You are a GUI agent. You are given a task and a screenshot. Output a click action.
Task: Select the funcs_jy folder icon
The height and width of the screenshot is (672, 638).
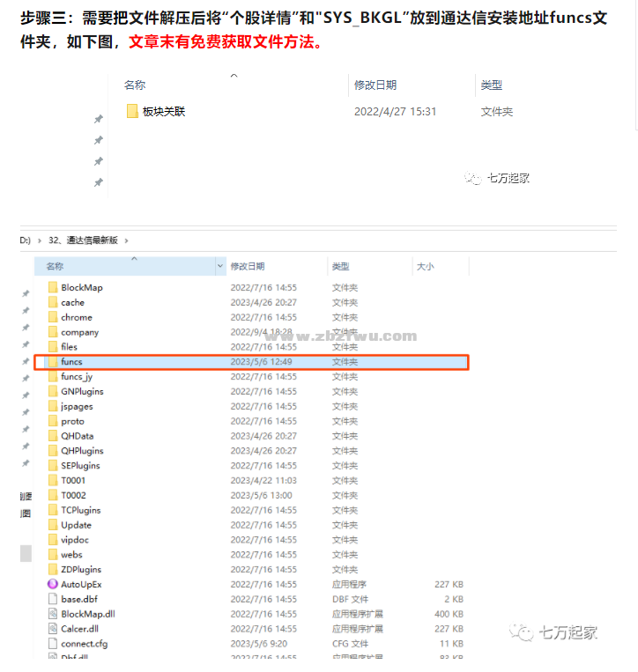click(53, 376)
